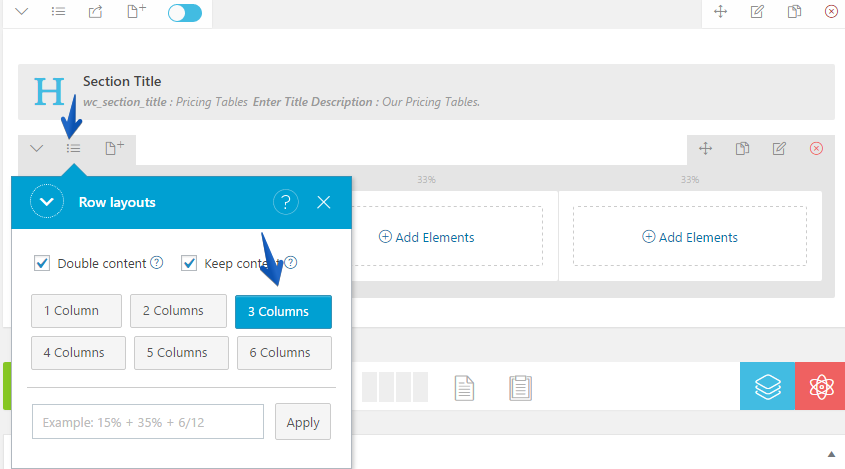Uncheck the Double content checkbox
This screenshot has width=845, height=469.
tap(42, 263)
